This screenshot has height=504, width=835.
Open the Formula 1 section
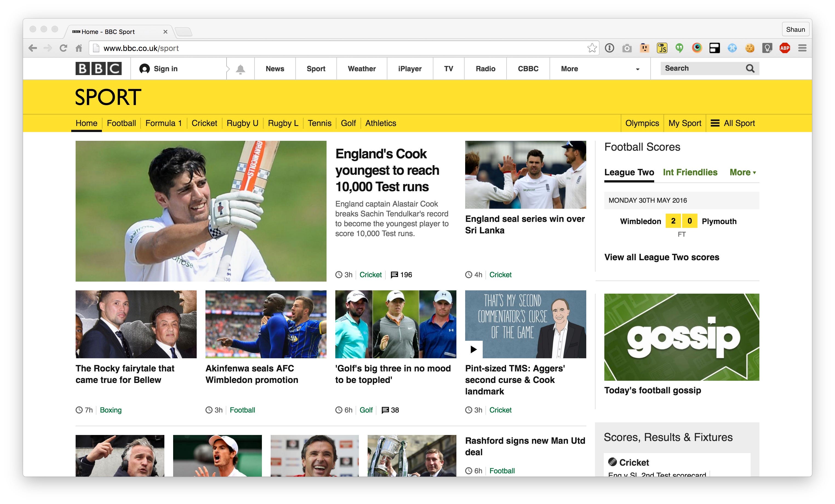click(x=164, y=123)
